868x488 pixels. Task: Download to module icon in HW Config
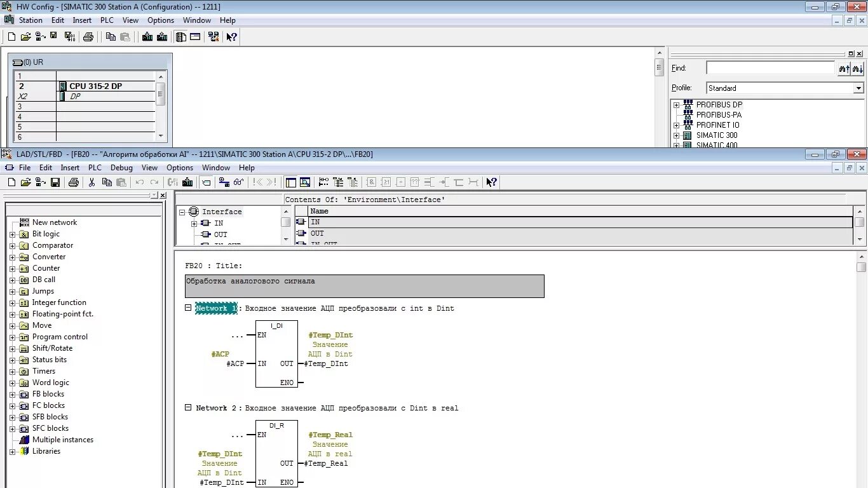tap(147, 37)
